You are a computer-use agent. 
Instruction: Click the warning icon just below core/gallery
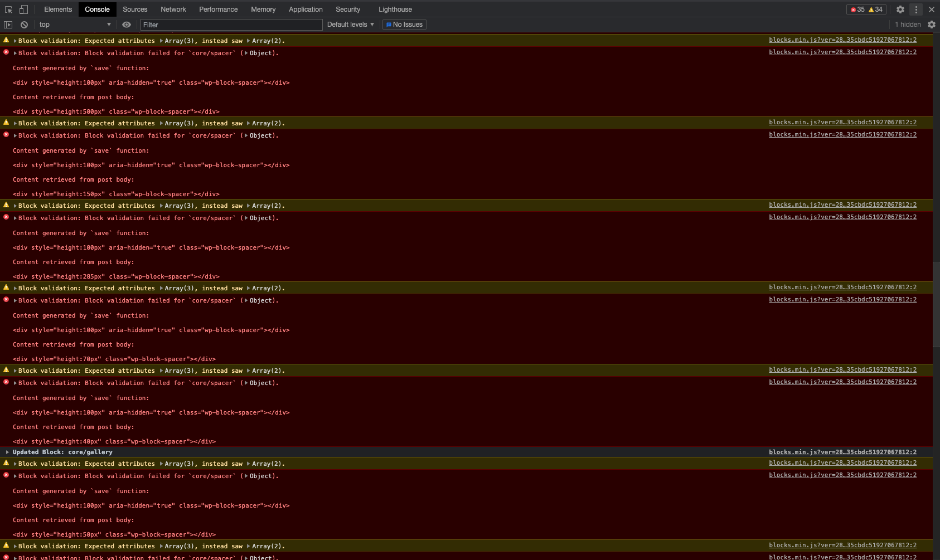pos(6,463)
